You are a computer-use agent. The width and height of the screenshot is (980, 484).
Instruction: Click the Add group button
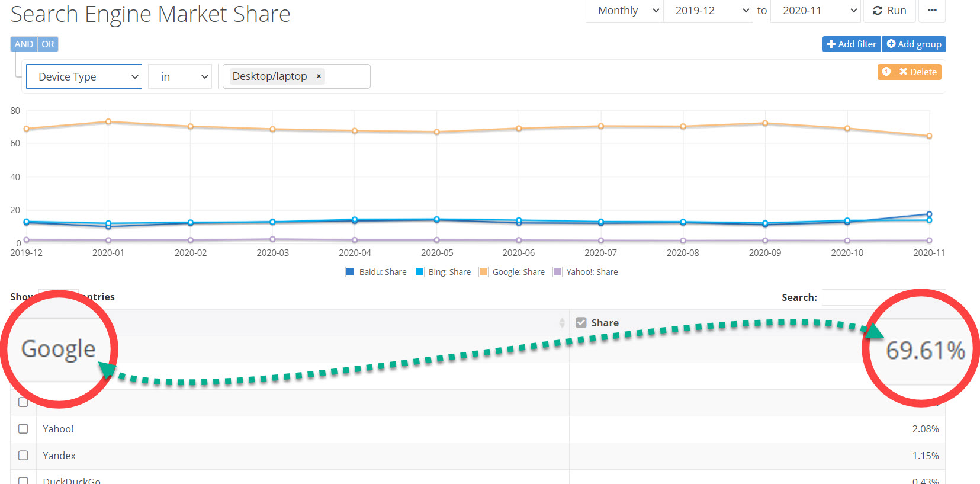pyautogui.click(x=914, y=44)
